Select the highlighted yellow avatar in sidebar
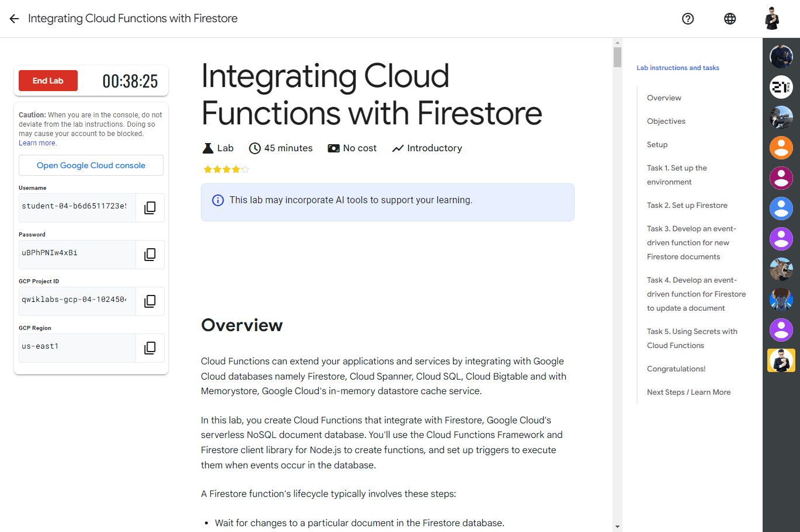 [x=781, y=360]
